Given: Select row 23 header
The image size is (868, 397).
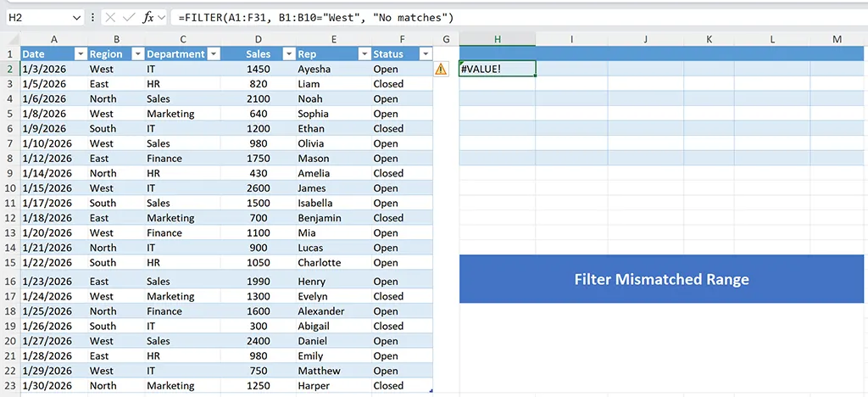Looking at the screenshot, I should [x=10, y=385].
